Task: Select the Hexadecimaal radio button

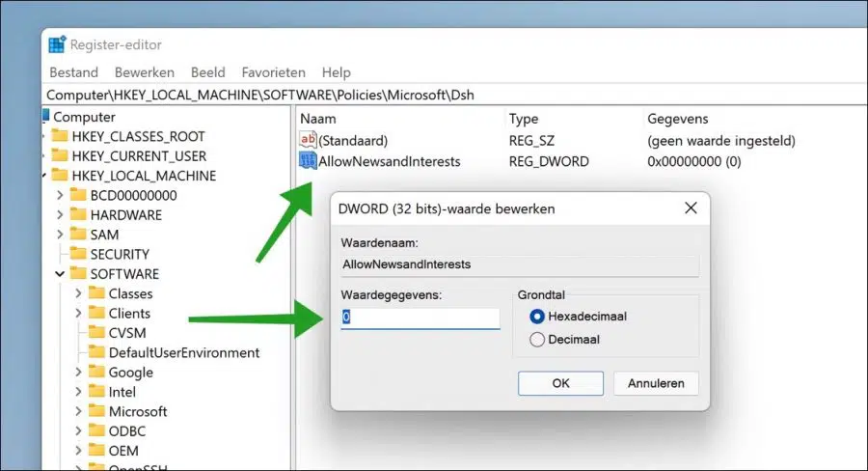Action: click(x=536, y=317)
